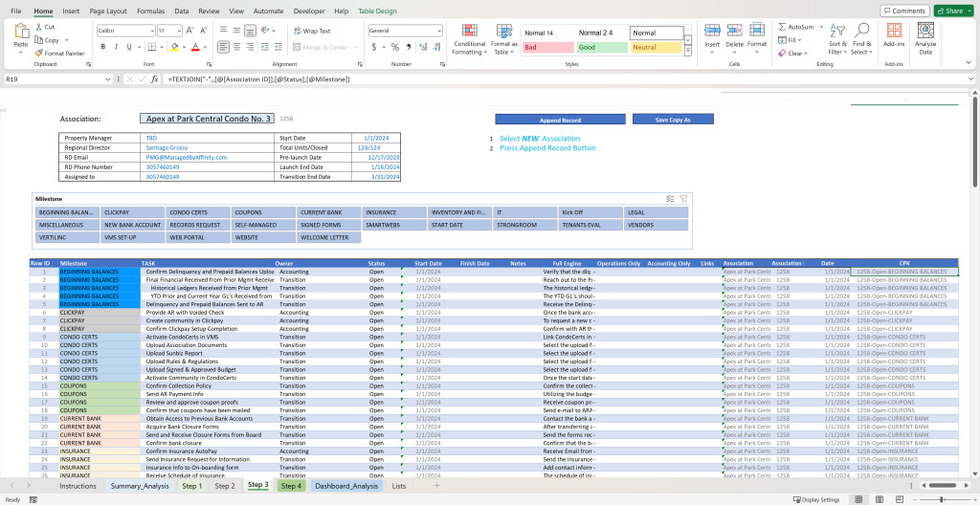Open Display Settings in status bar
The height and width of the screenshot is (505, 980).
point(817,500)
